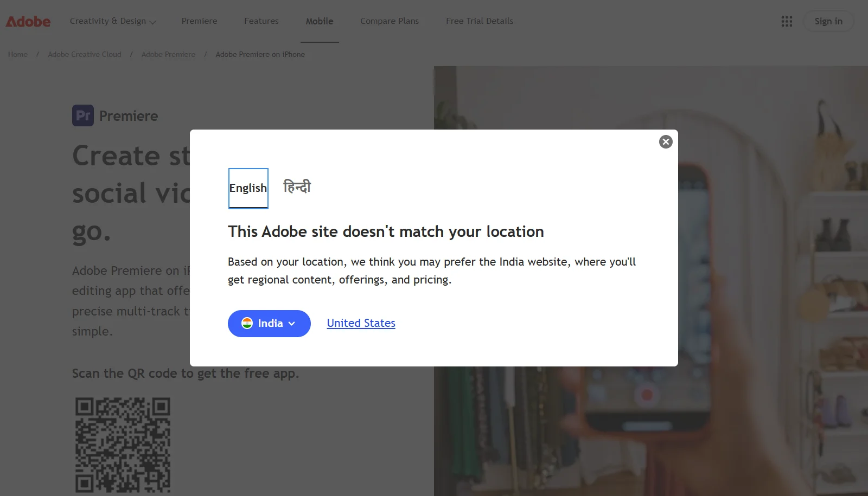Select the Mobile nav item
The image size is (868, 496).
(320, 21)
